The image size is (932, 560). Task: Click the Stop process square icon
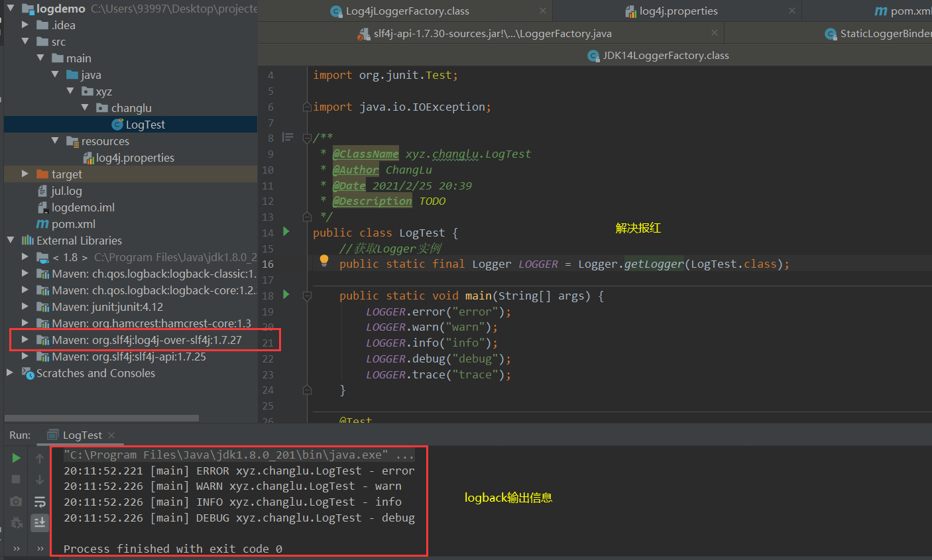pos(16,479)
